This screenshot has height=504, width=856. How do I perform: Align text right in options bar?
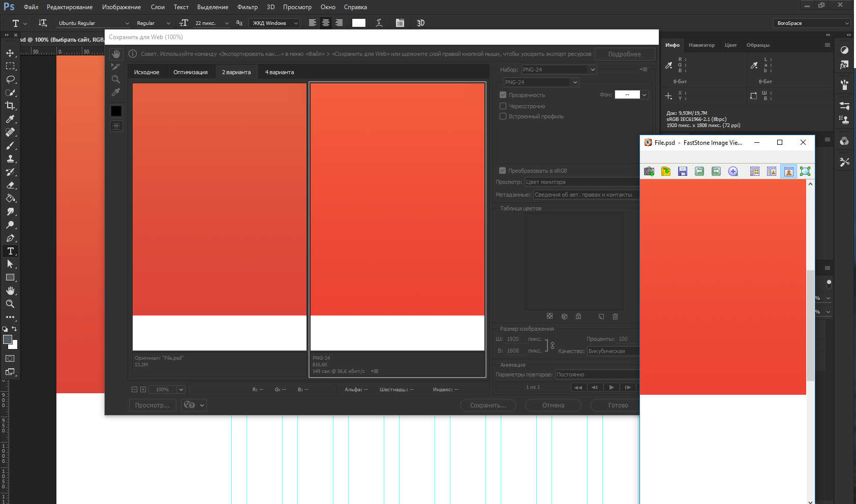(x=339, y=23)
